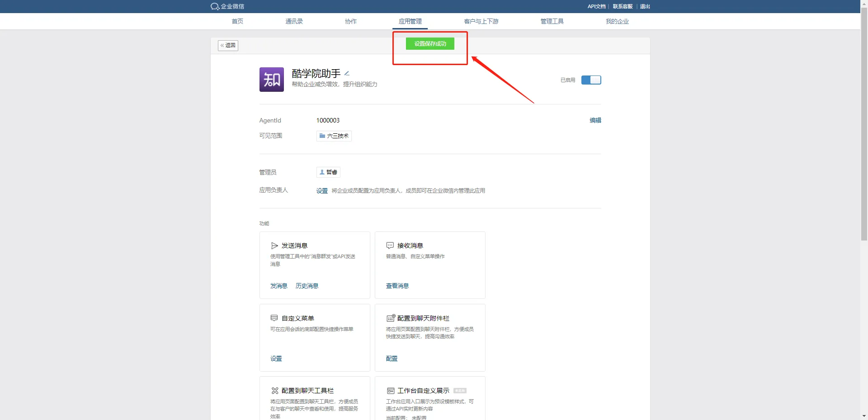Screen dimensions: 868x420
Task: Click the folder icon beside 六三技术
Action: 322,136
